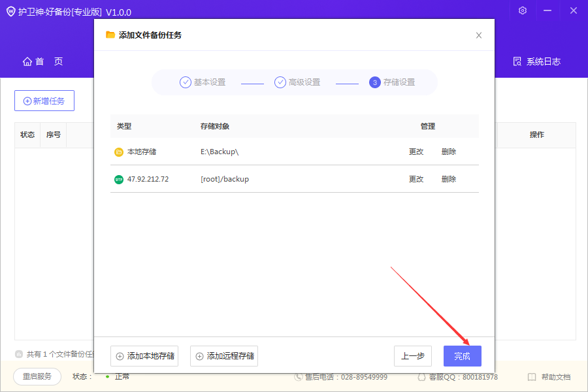Click the plus icon in 新增任务
Viewport: 588px width, 392px height.
tap(27, 101)
